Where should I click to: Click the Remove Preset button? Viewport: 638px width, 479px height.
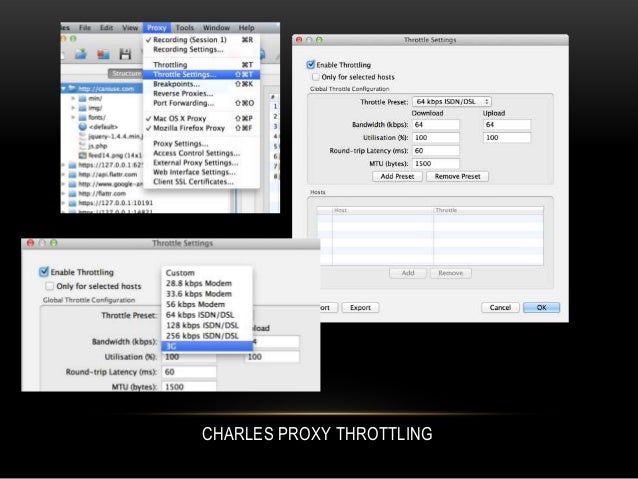(x=457, y=176)
